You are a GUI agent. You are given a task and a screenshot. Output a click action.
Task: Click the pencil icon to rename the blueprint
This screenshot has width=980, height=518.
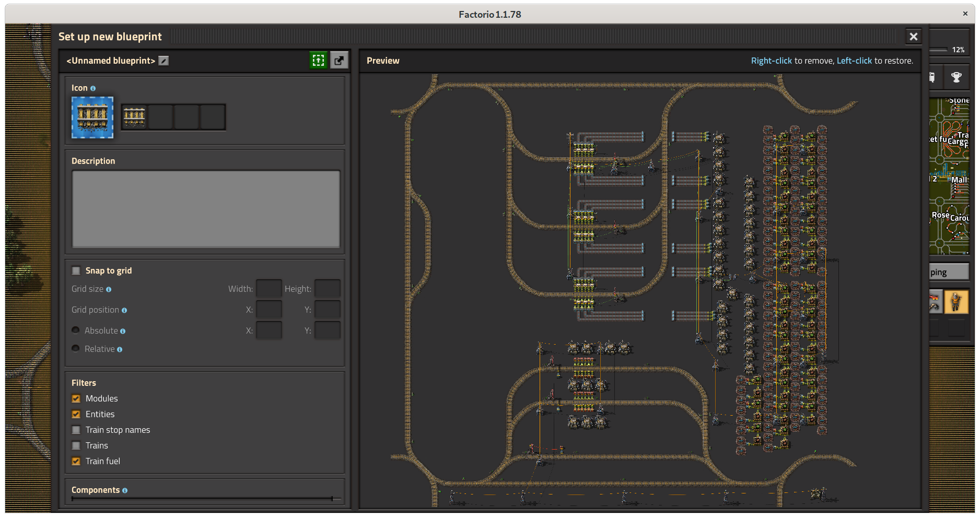[x=164, y=61]
